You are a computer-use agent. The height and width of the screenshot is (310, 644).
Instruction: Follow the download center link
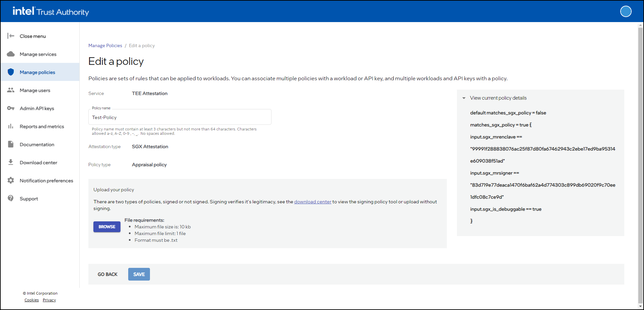tap(313, 202)
